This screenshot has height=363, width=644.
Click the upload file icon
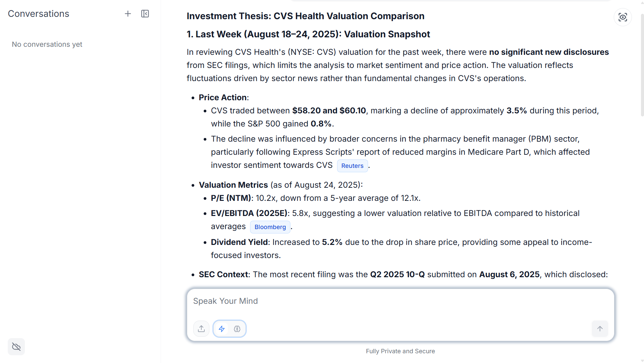[201, 329]
